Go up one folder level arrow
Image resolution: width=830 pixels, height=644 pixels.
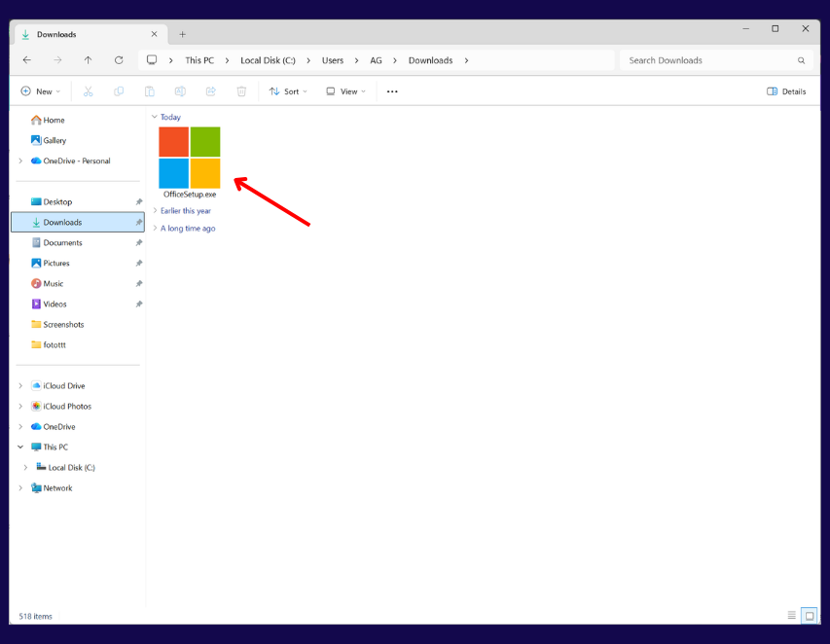(x=88, y=60)
